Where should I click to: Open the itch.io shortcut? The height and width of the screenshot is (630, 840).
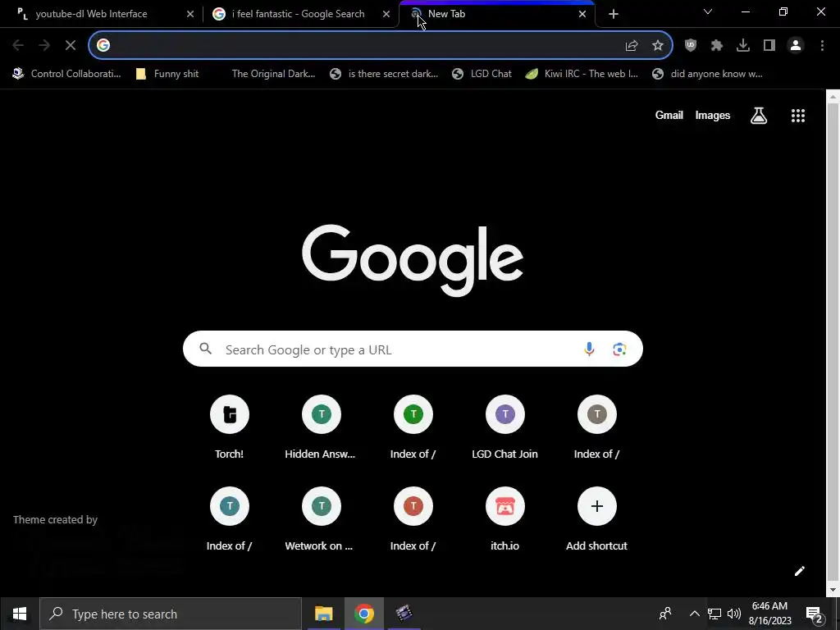point(504,519)
